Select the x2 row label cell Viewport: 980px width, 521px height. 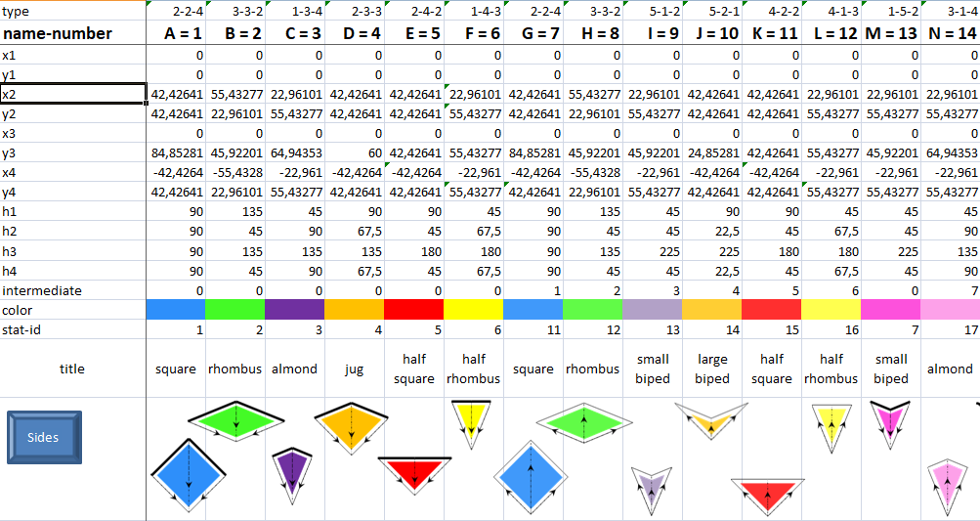click(73, 95)
